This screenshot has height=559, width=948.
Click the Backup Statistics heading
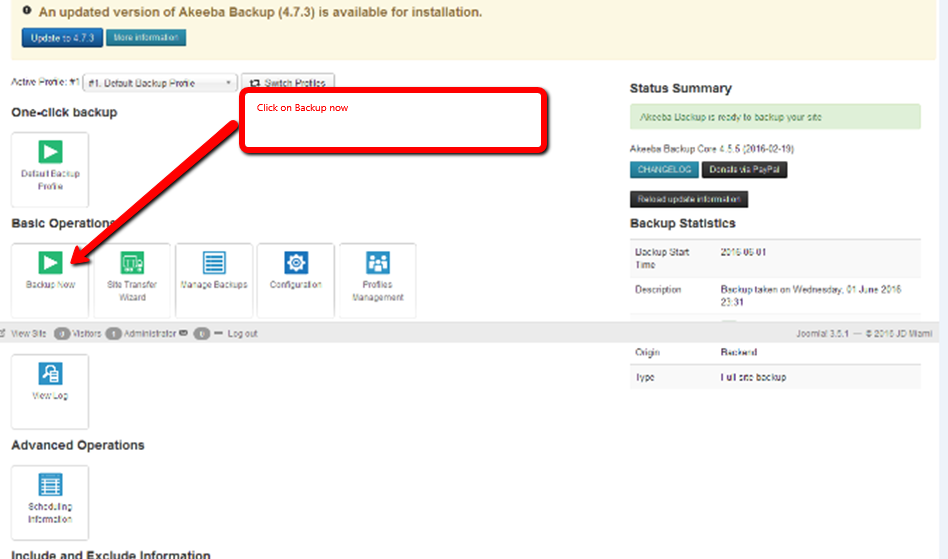point(683,224)
